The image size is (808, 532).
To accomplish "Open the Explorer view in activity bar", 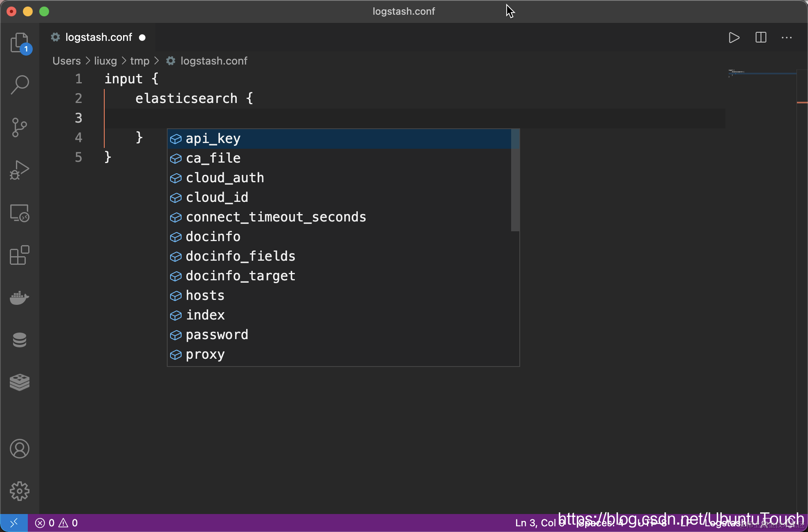I will point(20,42).
